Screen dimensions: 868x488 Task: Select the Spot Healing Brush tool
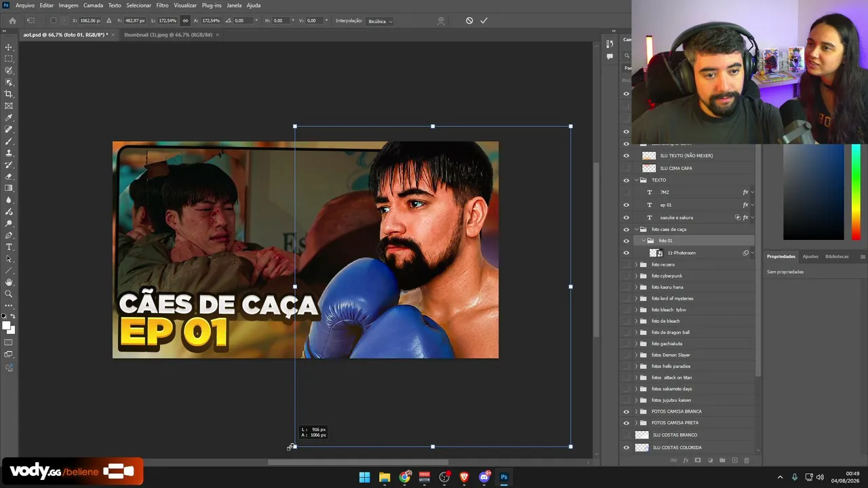tap(9, 129)
